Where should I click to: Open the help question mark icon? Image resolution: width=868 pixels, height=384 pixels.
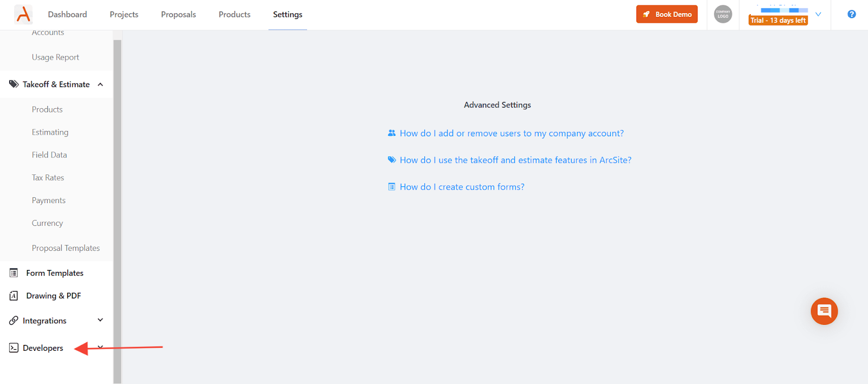pos(852,14)
